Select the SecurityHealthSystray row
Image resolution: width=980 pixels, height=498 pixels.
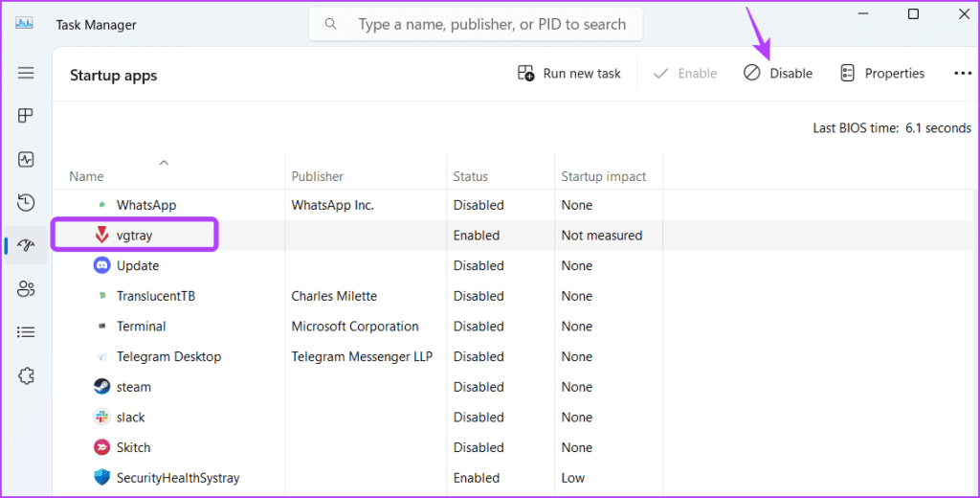pos(174,477)
